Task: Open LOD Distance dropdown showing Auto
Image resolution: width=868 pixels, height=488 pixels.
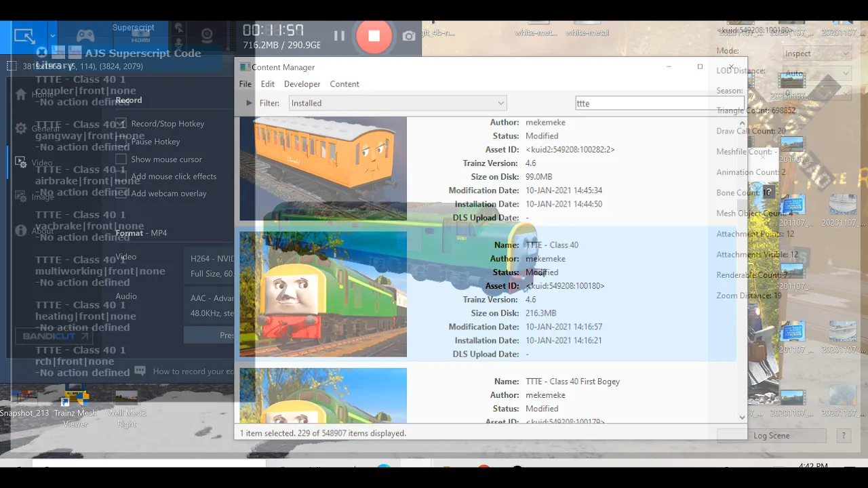Action: pyautogui.click(x=816, y=73)
